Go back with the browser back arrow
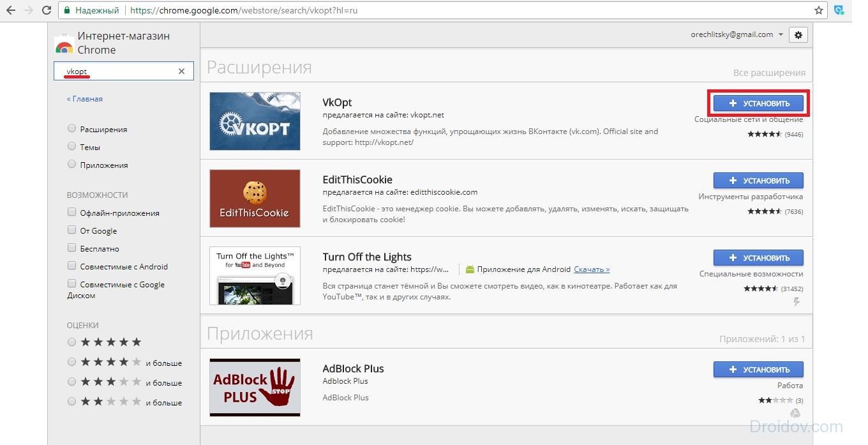This screenshot has width=868, height=445. (x=11, y=10)
